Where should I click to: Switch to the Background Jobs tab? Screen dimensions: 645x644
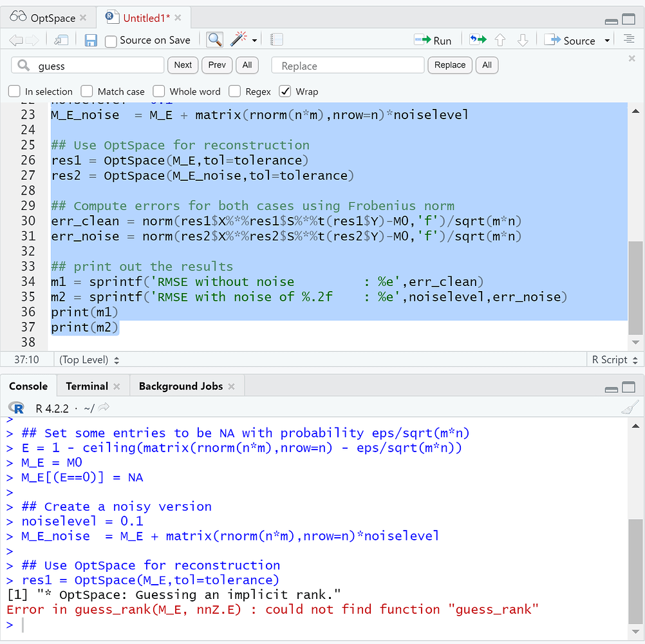(x=180, y=386)
